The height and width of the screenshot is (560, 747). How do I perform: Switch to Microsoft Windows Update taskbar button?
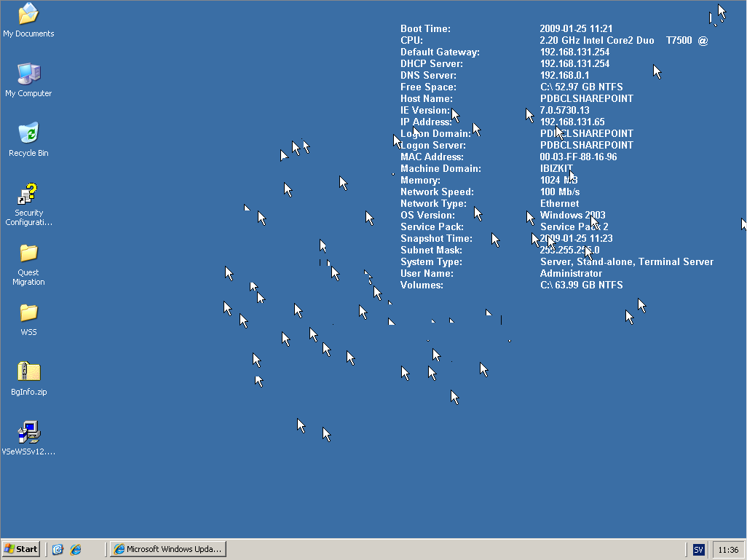pos(168,549)
